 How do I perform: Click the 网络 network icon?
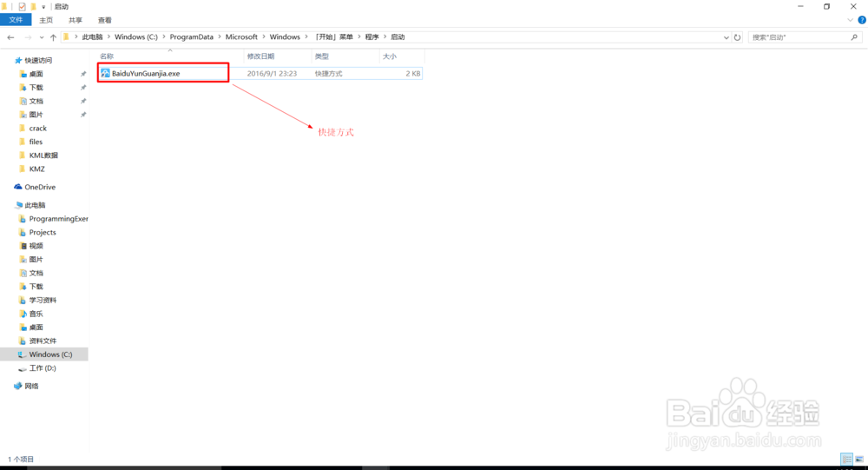pos(18,386)
